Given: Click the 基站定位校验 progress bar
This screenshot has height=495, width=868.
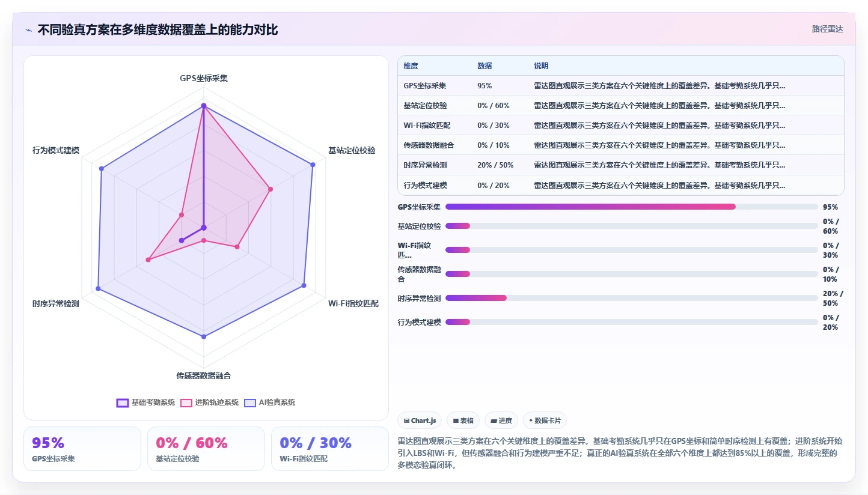Looking at the screenshot, I should click(x=632, y=226).
